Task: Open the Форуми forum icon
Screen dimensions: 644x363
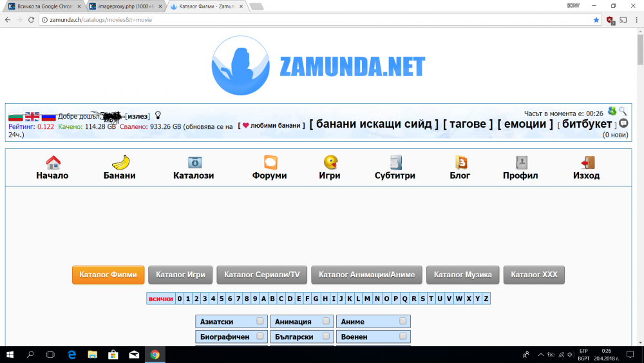Action: (x=270, y=162)
